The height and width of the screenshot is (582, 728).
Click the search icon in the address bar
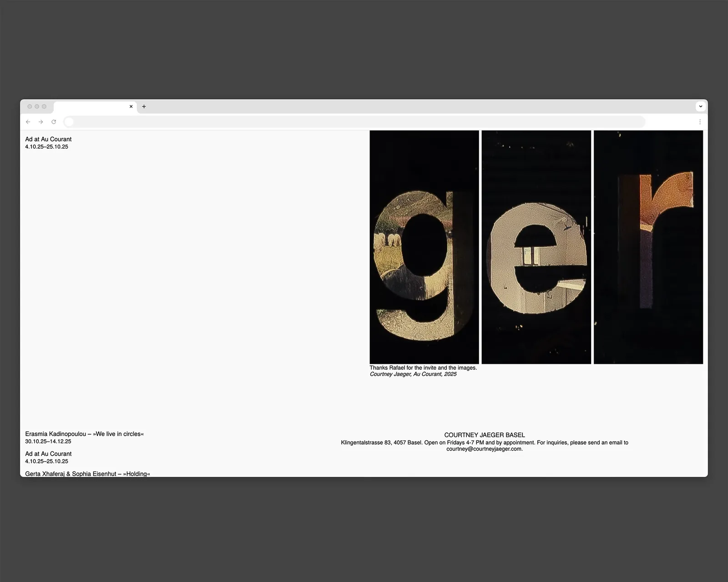coord(69,122)
